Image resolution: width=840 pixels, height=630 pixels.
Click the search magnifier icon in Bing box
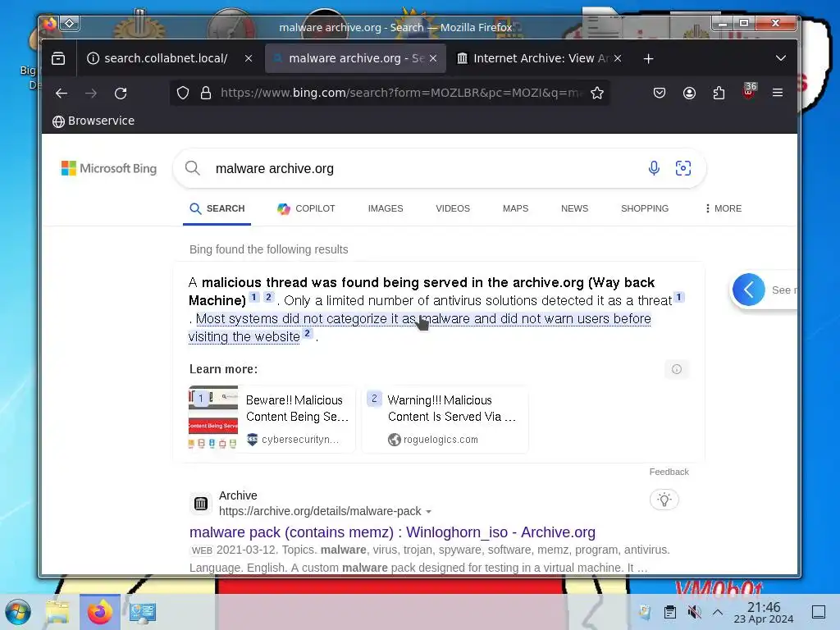coord(192,168)
